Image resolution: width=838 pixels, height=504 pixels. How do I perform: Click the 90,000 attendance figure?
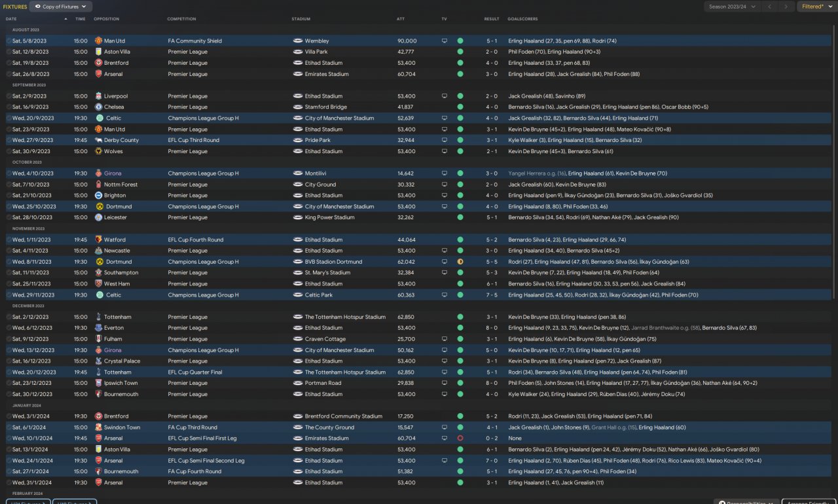(x=407, y=41)
